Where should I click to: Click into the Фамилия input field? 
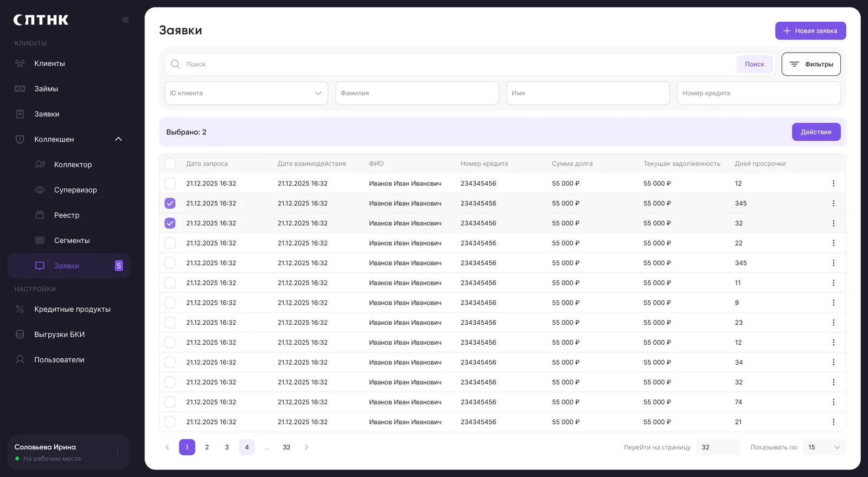pyautogui.click(x=417, y=93)
